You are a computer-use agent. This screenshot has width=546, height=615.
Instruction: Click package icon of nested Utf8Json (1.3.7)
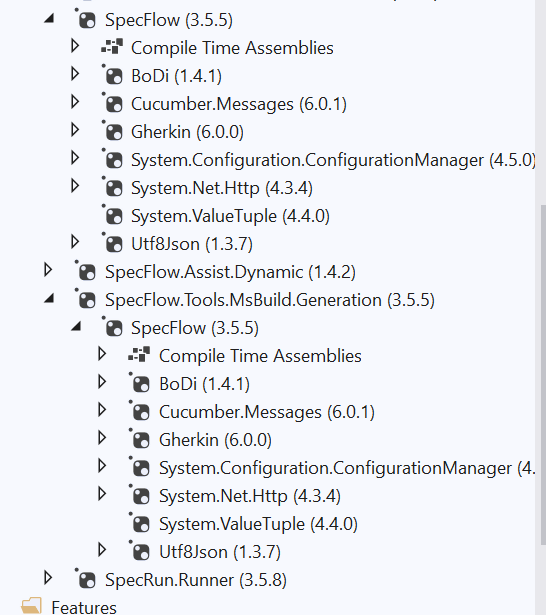click(x=140, y=551)
